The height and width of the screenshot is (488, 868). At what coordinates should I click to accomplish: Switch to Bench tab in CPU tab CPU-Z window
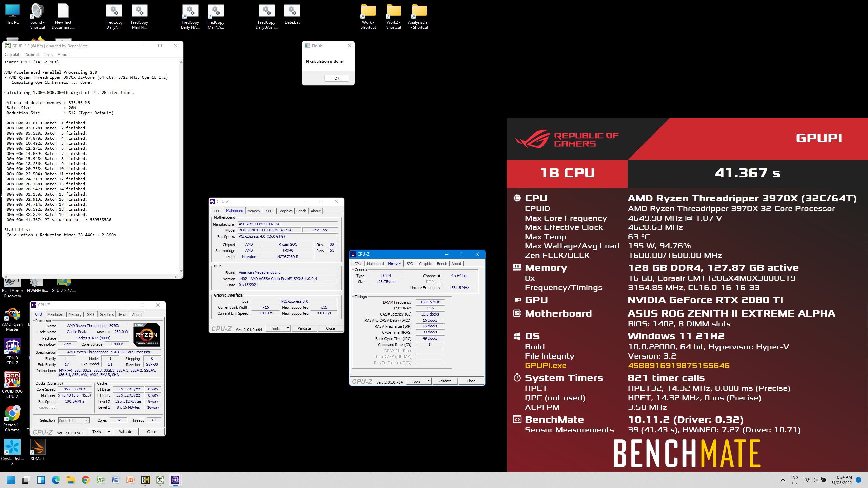tap(122, 314)
